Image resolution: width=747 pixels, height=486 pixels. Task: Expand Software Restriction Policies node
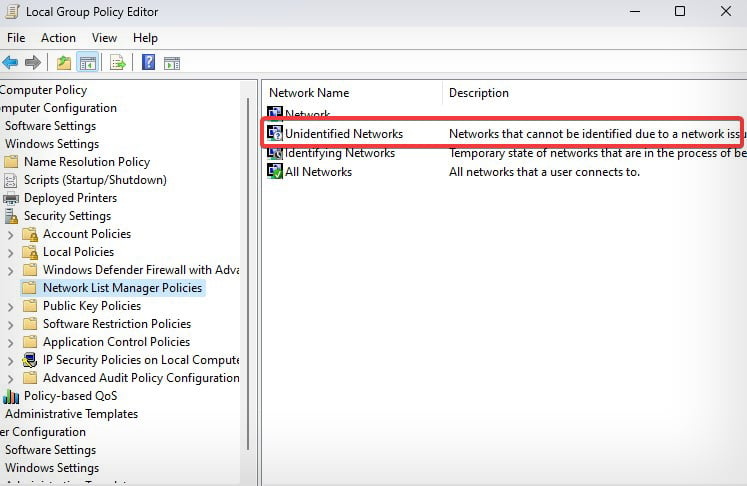[10, 325]
